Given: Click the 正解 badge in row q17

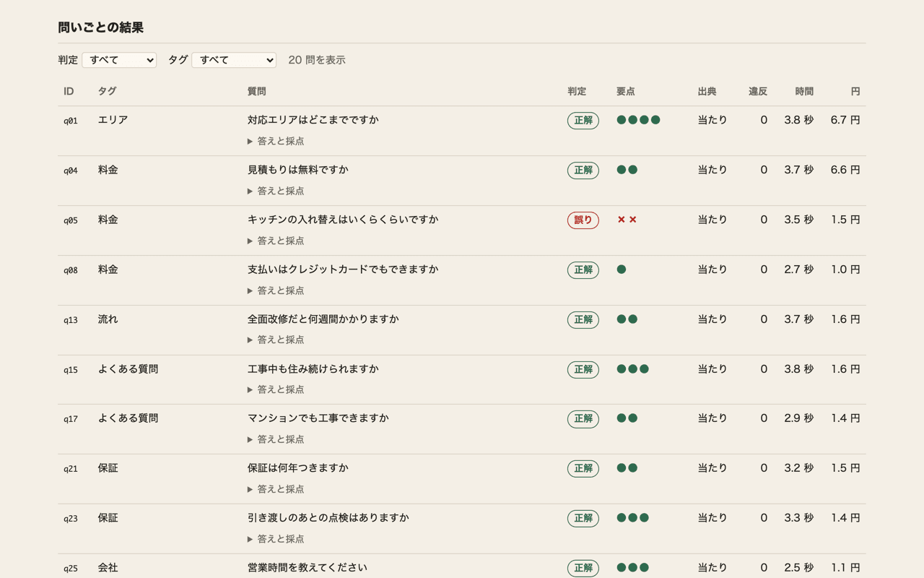Looking at the screenshot, I should 583,419.
